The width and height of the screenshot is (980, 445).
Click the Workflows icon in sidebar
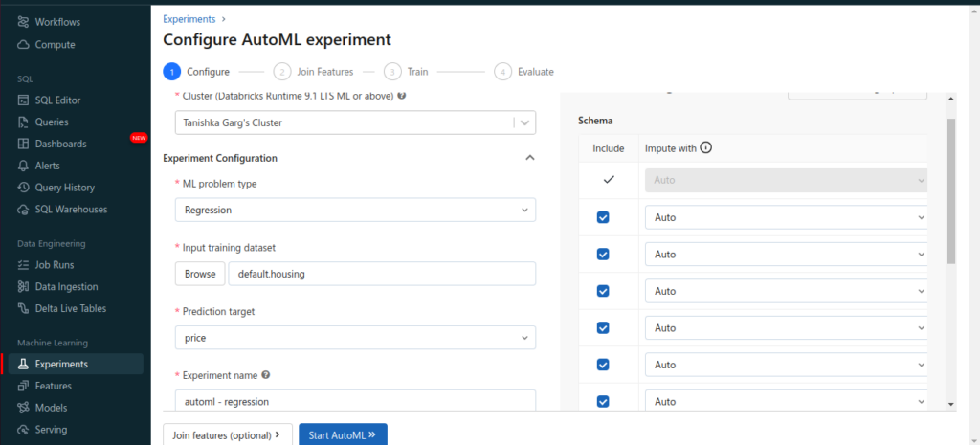pyautogui.click(x=23, y=22)
